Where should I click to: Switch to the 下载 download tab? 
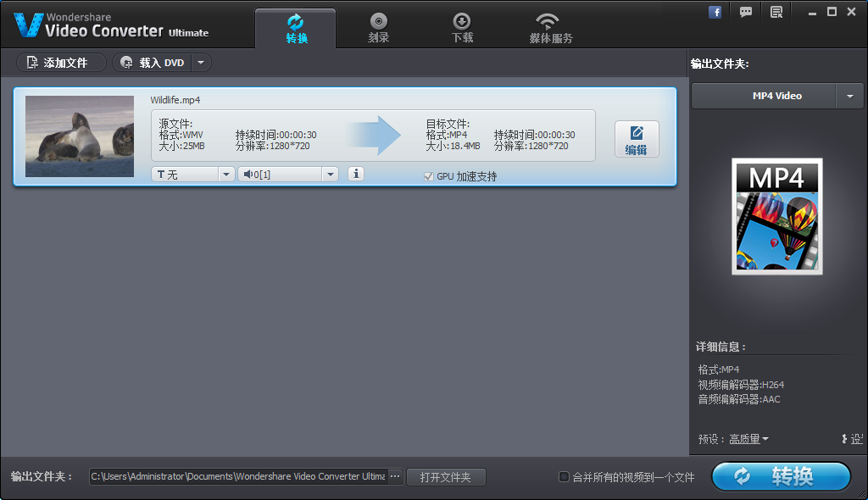click(462, 27)
